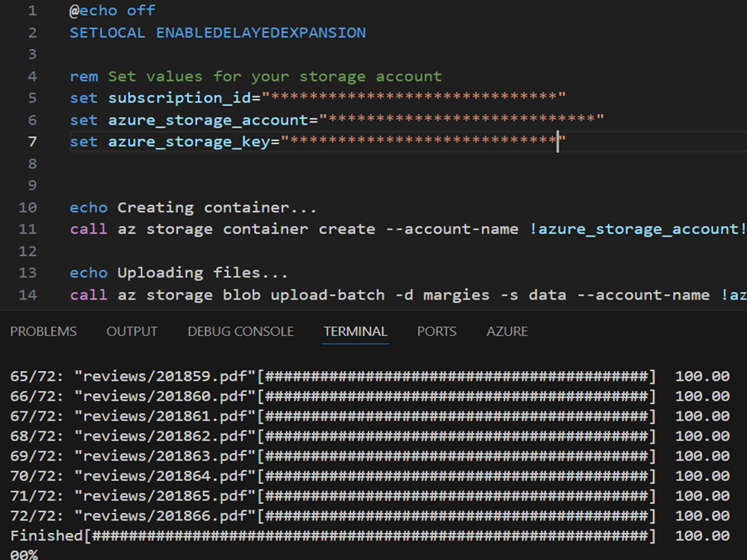The width and height of the screenshot is (747, 560).
Task: Click the comment 'Set values for your storage account'
Action: tap(275, 76)
